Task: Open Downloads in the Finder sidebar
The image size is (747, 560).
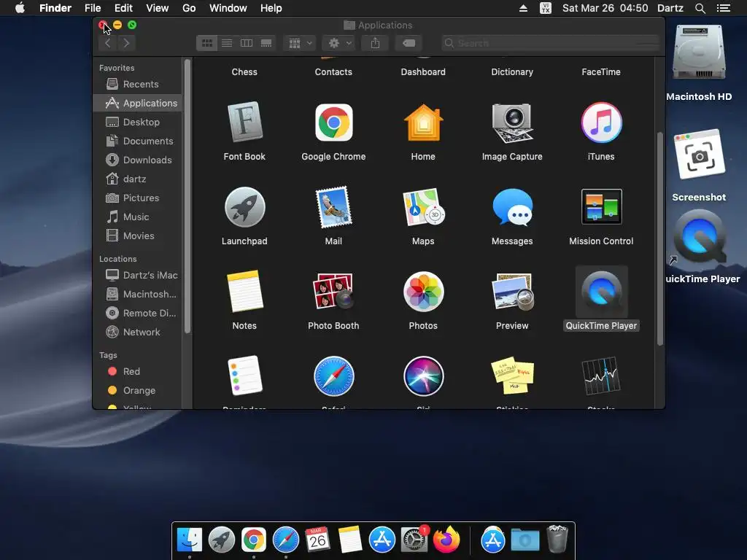Action: click(137, 160)
